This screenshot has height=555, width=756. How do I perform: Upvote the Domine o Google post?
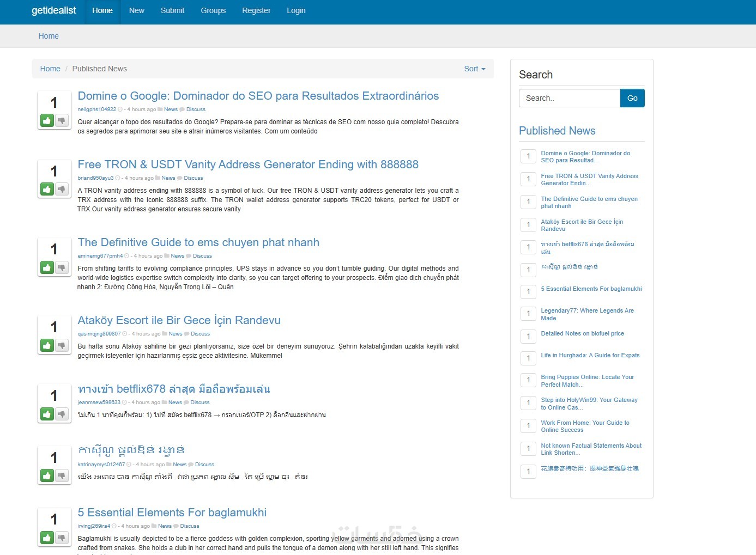pyautogui.click(x=47, y=121)
